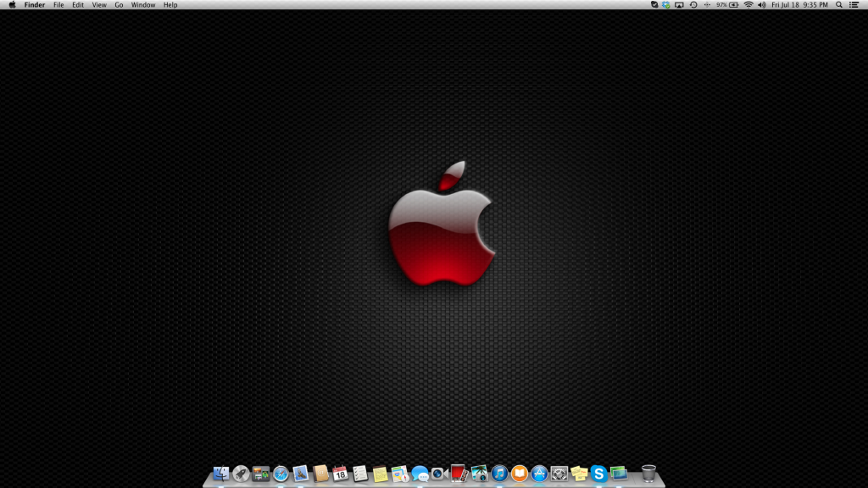Open the Edit menu
The image size is (868, 488).
click(x=78, y=5)
